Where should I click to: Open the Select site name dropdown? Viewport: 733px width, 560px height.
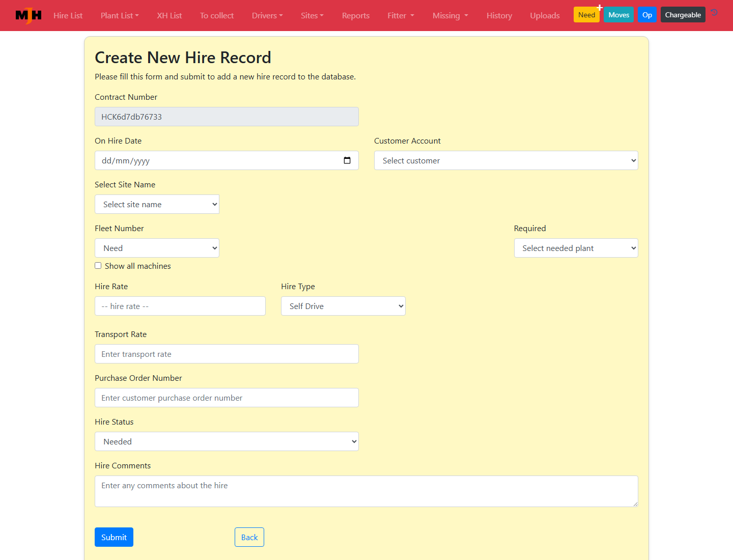[157, 204]
